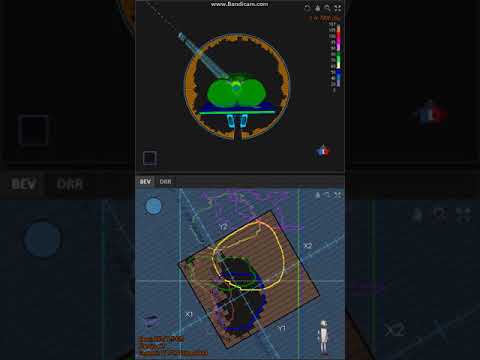Switch to the DRR tab
This screenshot has width=480, height=360.
pyautogui.click(x=165, y=182)
